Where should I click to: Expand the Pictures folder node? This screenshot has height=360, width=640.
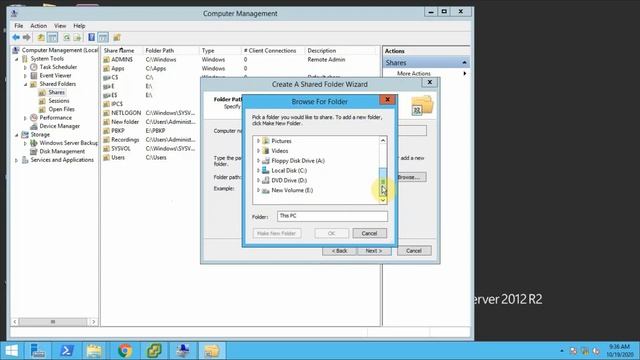(x=258, y=141)
